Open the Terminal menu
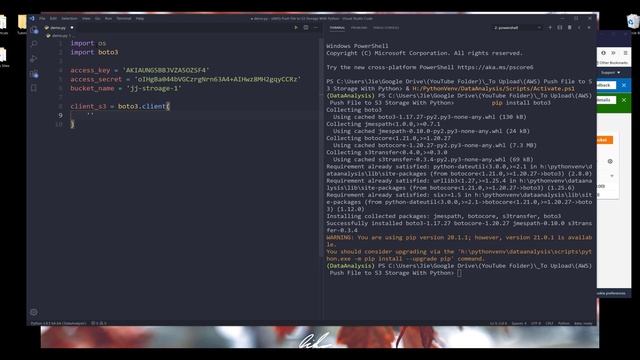Viewport: 640px width, 360px height. click(124, 18)
